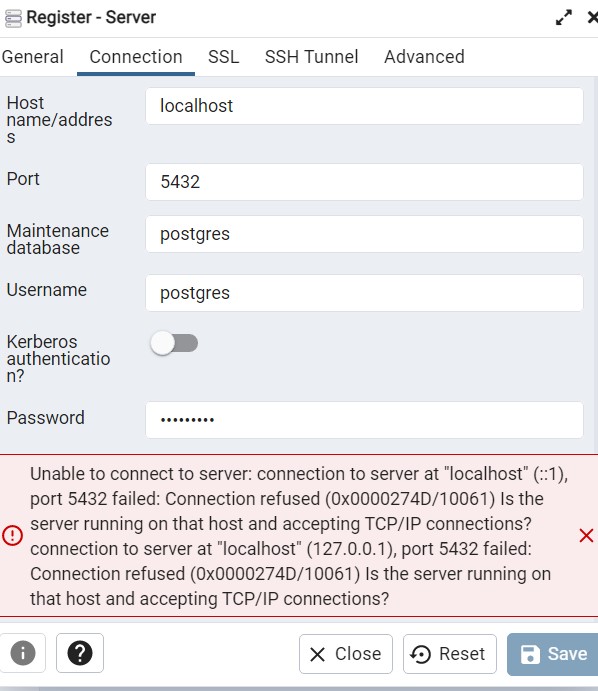Save the server registration

pyautogui.click(x=553, y=654)
